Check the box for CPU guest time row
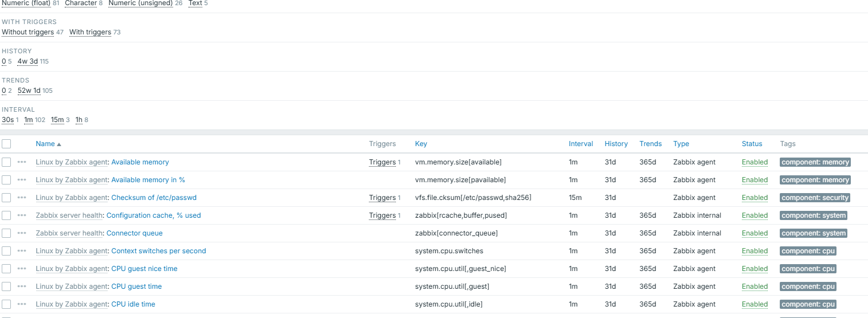 [x=6, y=286]
